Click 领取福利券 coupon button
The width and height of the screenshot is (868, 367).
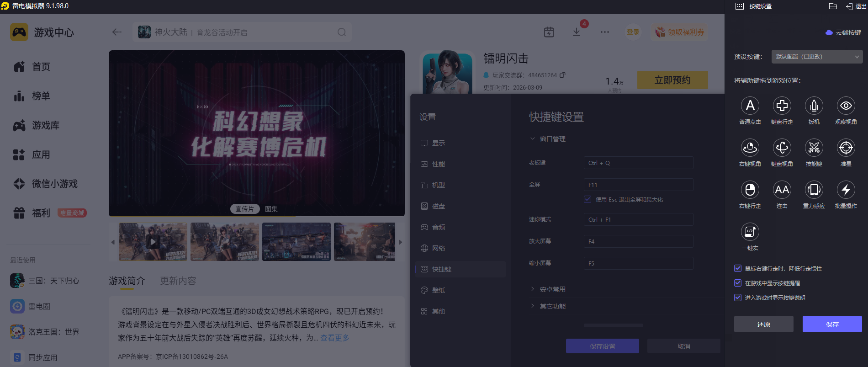pyautogui.click(x=679, y=32)
